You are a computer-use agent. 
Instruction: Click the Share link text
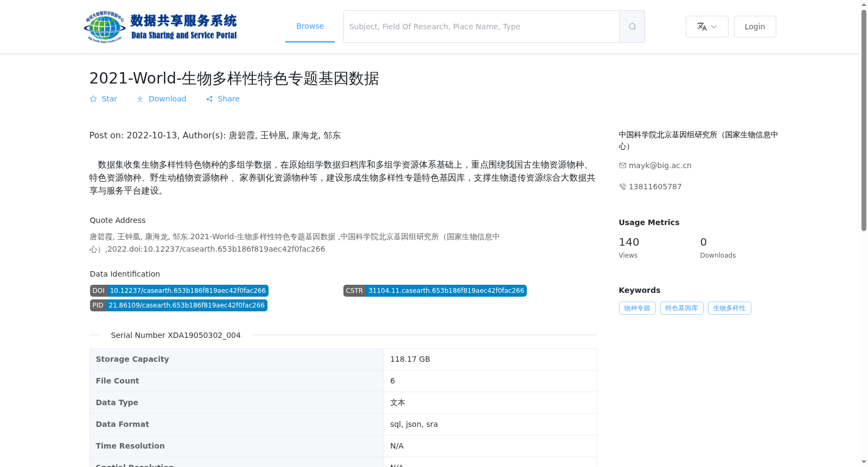[x=228, y=99]
